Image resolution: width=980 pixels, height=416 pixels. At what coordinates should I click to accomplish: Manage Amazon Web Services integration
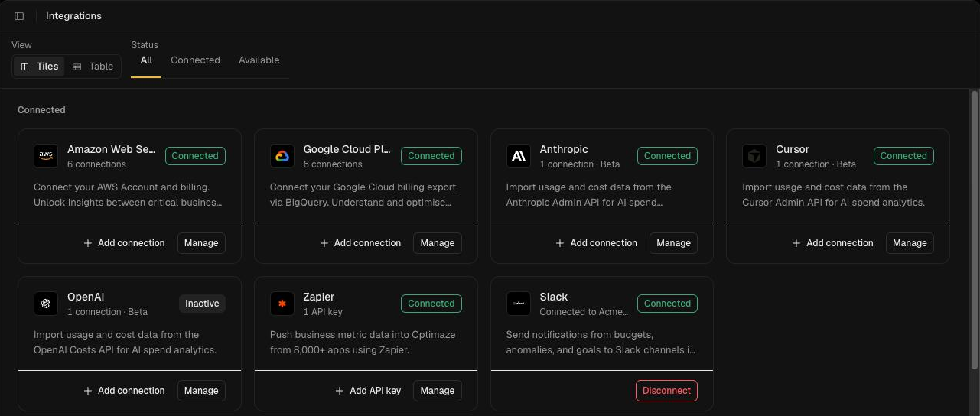pyautogui.click(x=201, y=243)
